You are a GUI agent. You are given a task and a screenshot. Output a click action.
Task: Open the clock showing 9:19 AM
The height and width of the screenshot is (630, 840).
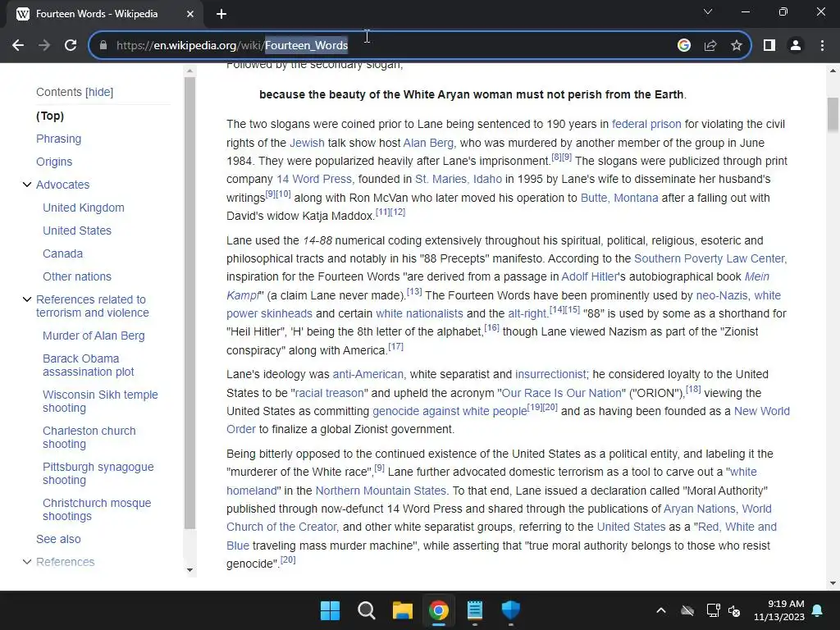(x=779, y=610)
